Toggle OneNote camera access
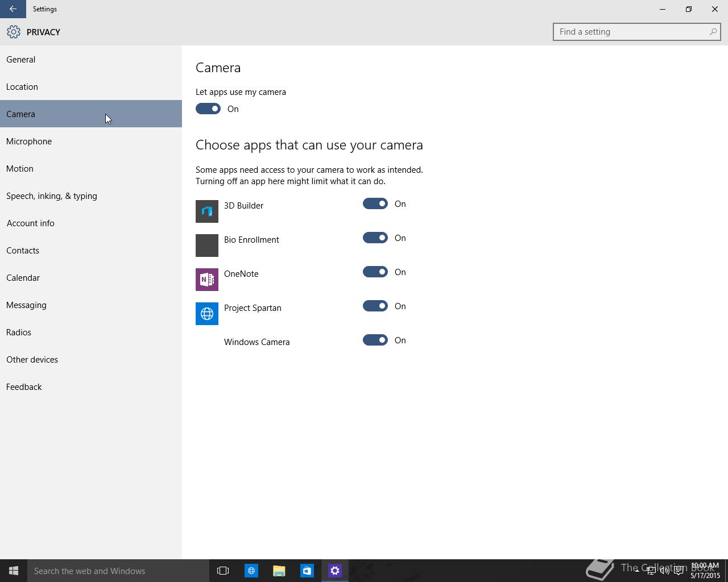Viewport: 728px width, 582px height. [375, 272]
